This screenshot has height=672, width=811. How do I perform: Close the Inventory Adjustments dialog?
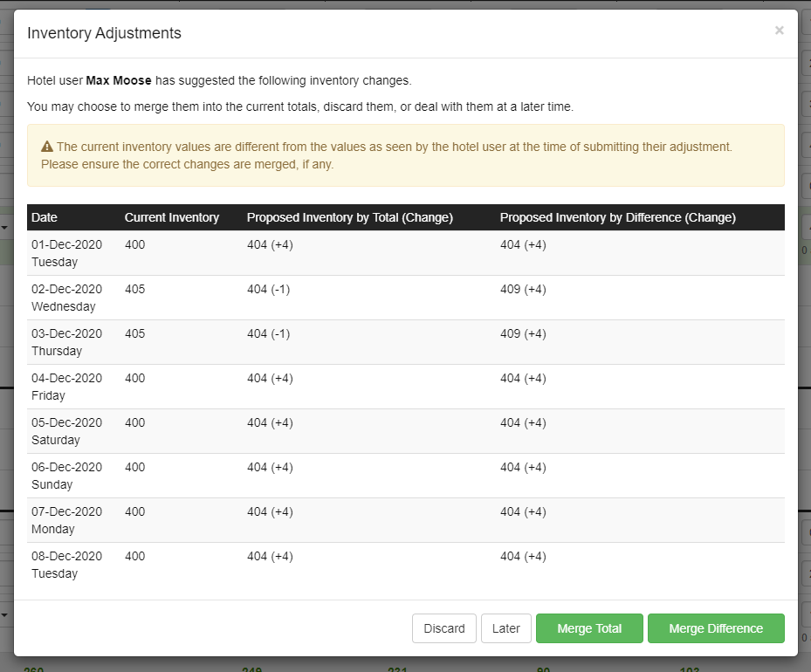point(779,31)
